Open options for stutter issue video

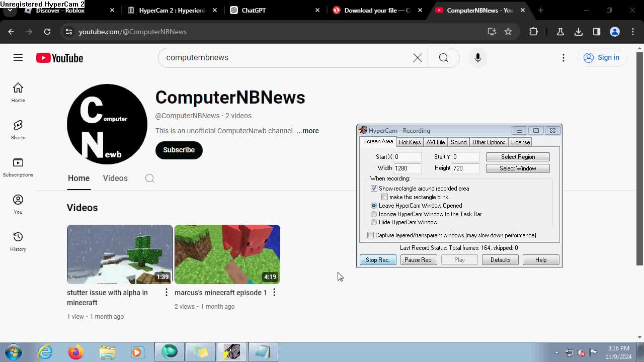(x=167, y=292)
